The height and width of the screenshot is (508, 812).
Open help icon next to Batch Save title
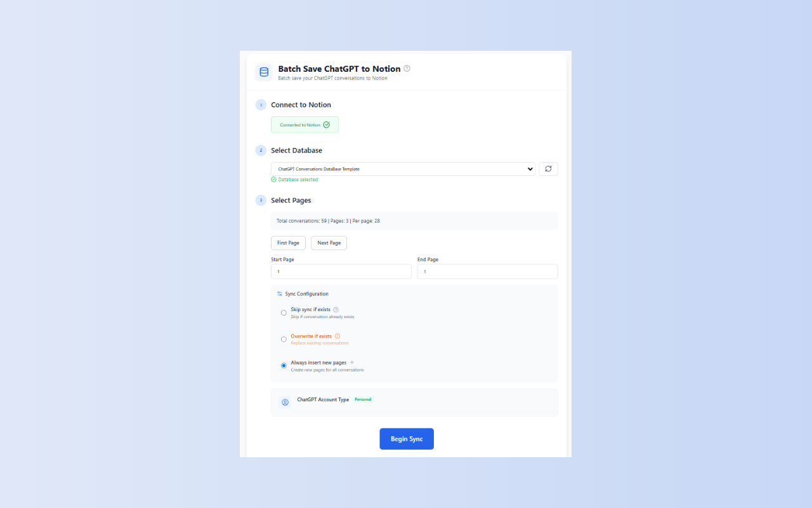[407, 69]
